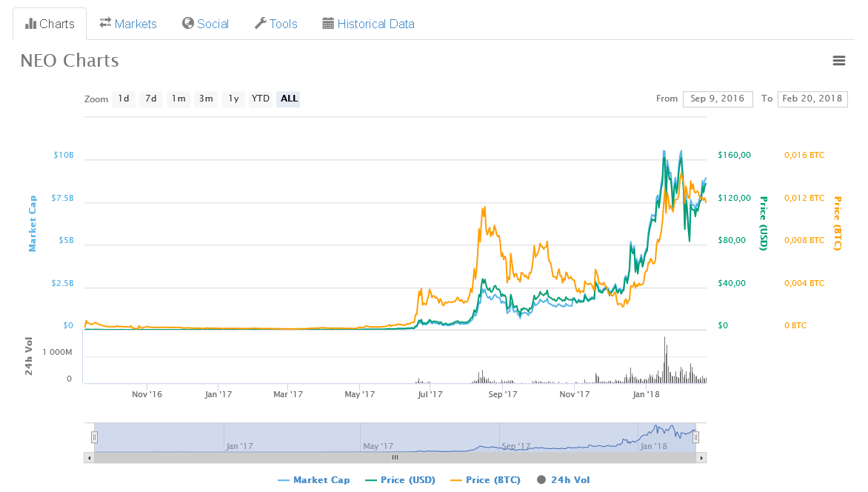This screenshot has width=868, height=492.
Task: Click the Nov '17 x-axis label
Action: (574, 394)
